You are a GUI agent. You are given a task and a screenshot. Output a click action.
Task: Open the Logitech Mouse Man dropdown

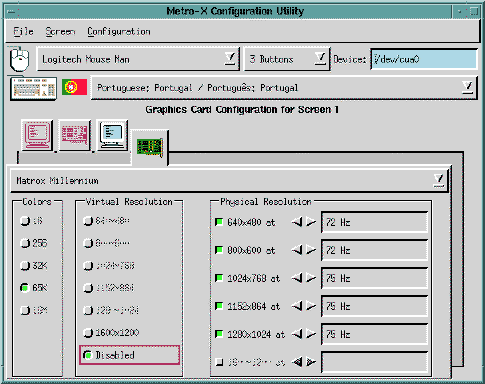(138, 59)
